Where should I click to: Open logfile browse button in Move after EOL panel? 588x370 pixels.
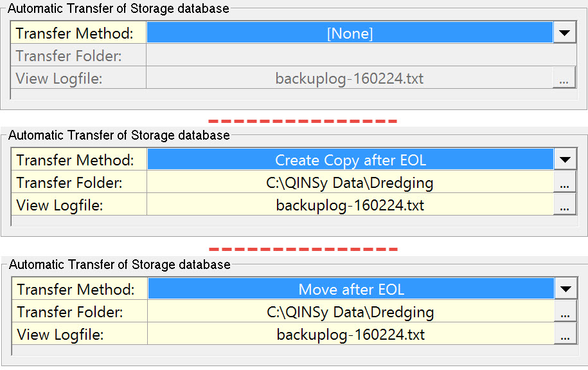(565, 336)
